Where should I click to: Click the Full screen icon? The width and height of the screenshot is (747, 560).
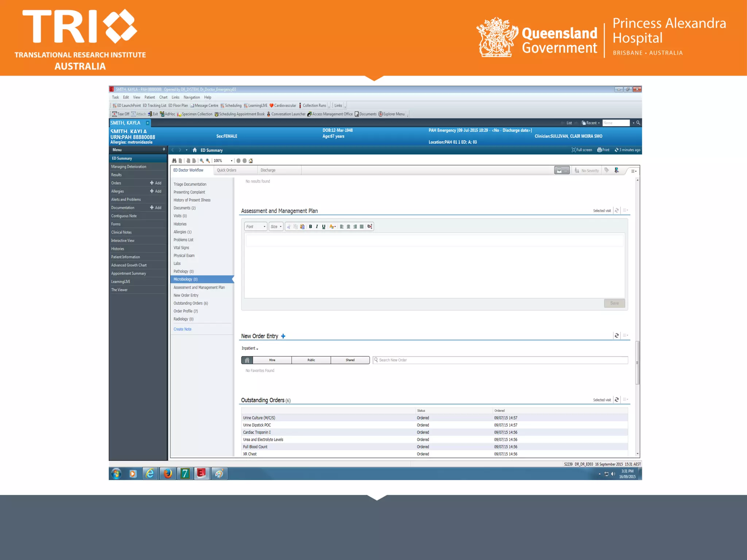573,150
